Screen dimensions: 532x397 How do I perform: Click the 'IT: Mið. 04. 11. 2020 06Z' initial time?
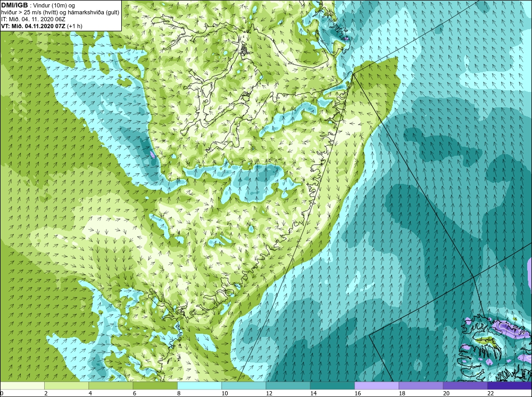33,19
